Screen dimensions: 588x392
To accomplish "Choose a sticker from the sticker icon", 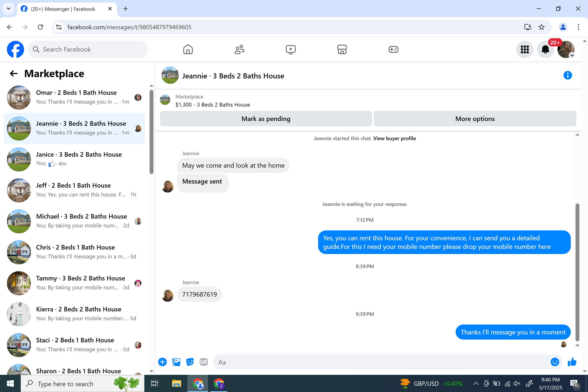I will (x=190, y=362).
